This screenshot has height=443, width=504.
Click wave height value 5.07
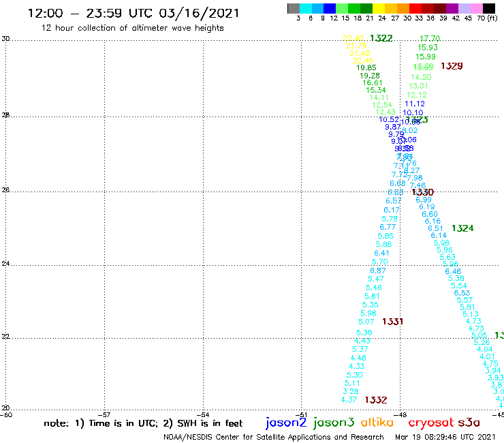tap(366, 322)
